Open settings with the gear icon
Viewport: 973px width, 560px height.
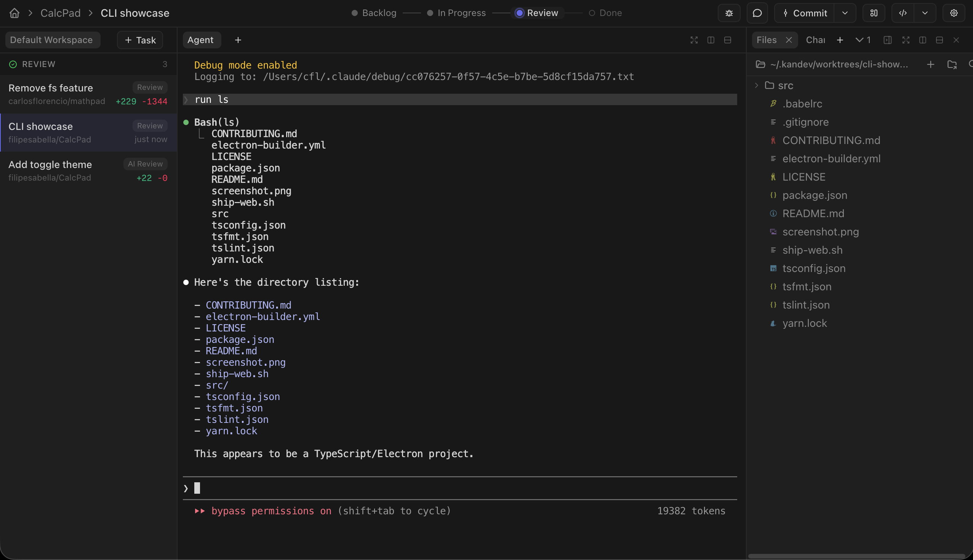point(954,13)
